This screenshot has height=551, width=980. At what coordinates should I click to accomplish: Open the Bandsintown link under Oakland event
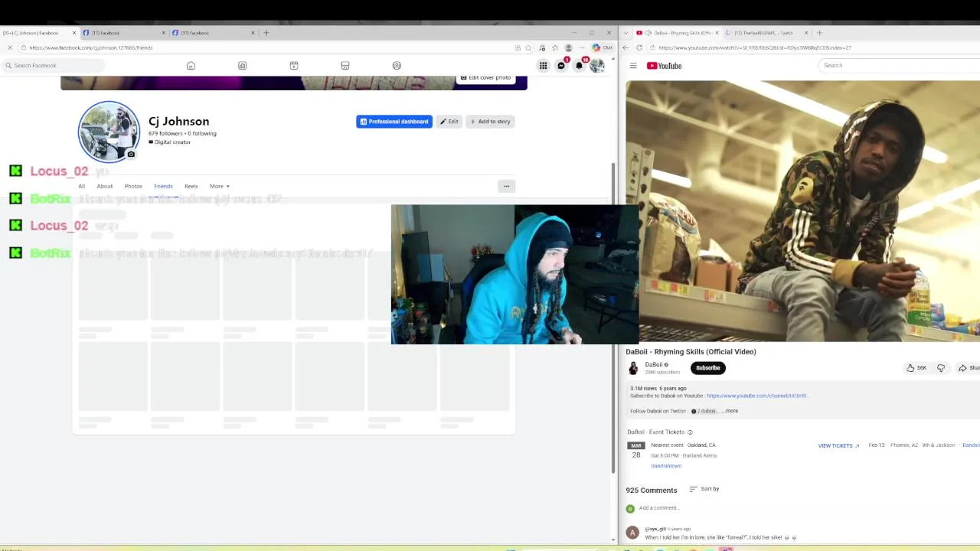coord(666,466)
